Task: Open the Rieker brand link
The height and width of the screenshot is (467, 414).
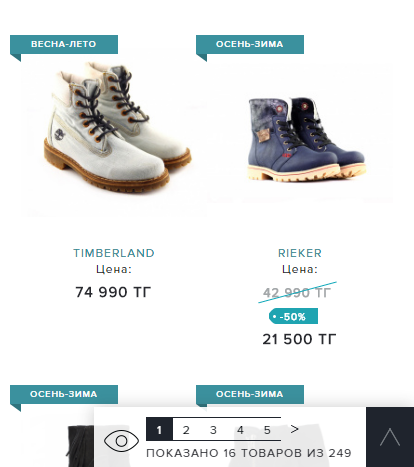Action: [x=300, y=253]
